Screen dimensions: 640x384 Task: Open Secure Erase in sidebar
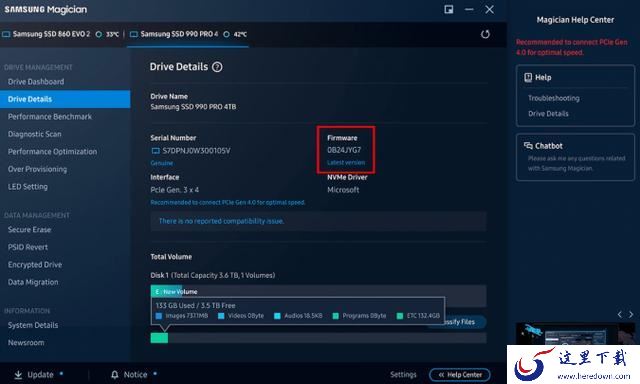coord(29,230)
